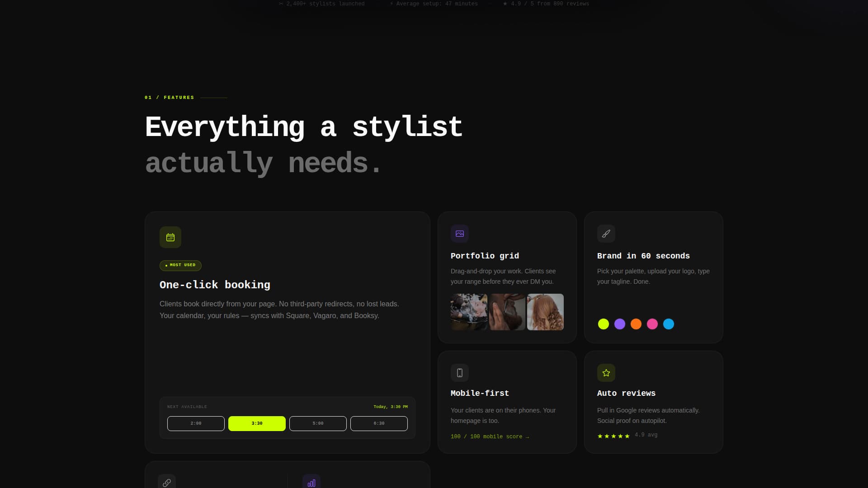
Task: Click the image icon above Portfolio grid
Action: pyautogui.click(x=460, y=234)
